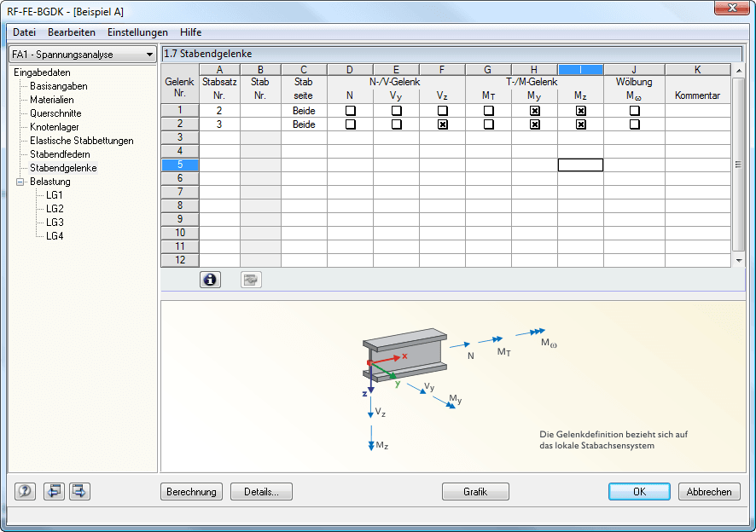Toggle Vz checkbox for Gelenk 1

click(x=442, y=110)
